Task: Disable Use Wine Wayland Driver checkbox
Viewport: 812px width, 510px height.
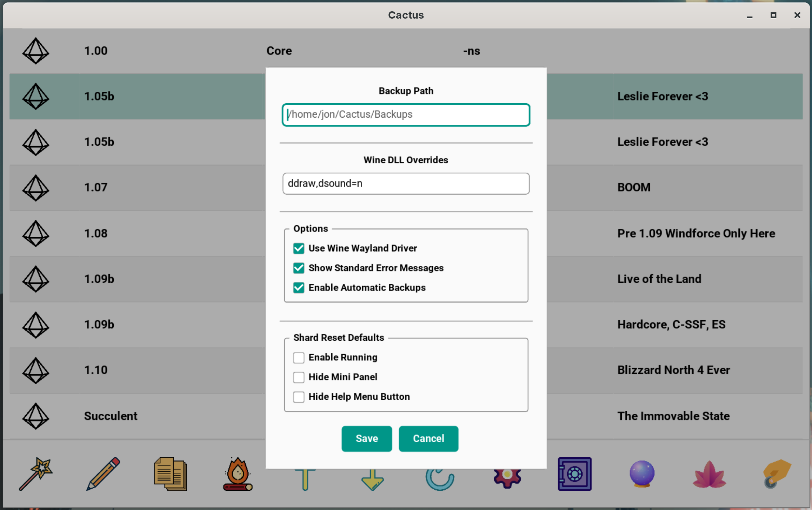Action: [x=299, y=248]
